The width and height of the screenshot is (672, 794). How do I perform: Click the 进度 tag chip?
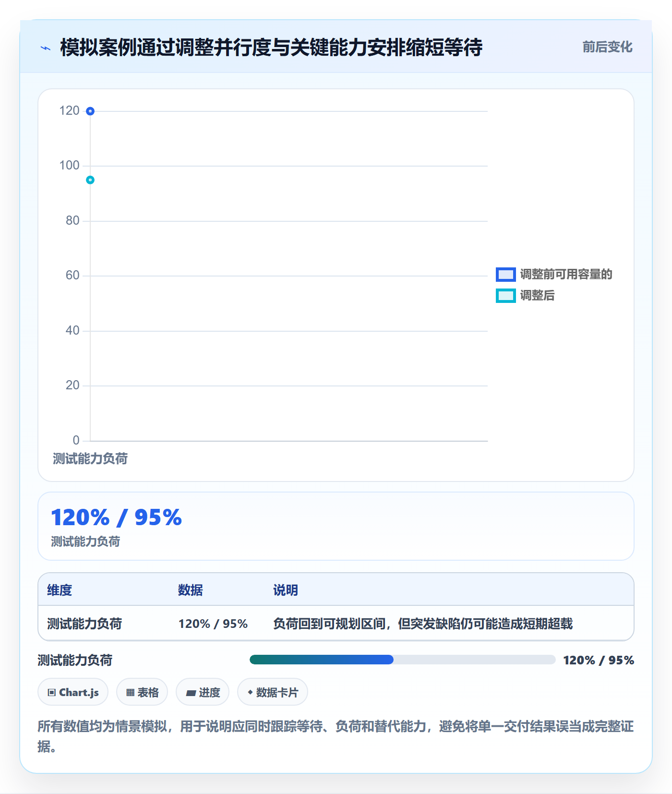tap(203, 692)
